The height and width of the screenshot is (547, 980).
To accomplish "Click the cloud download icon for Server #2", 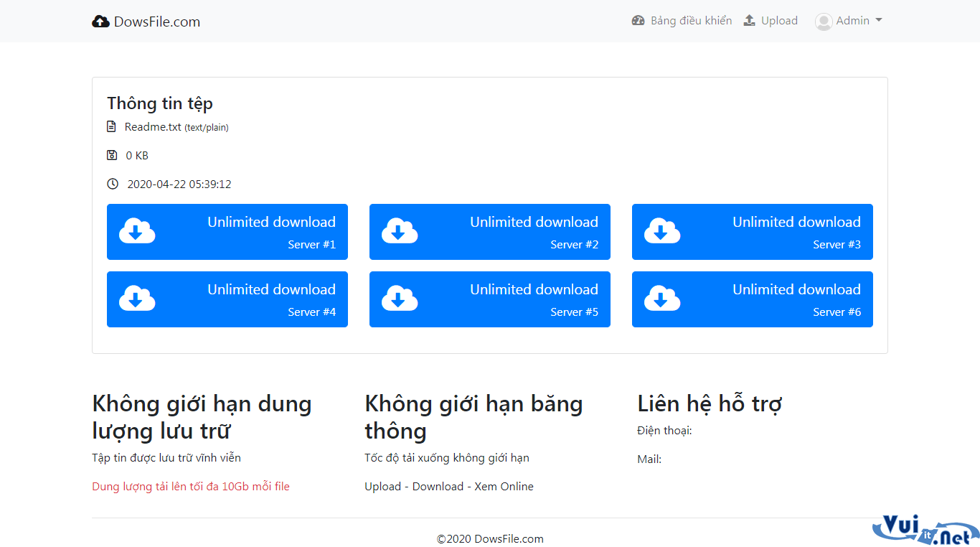I will point(400,231).
